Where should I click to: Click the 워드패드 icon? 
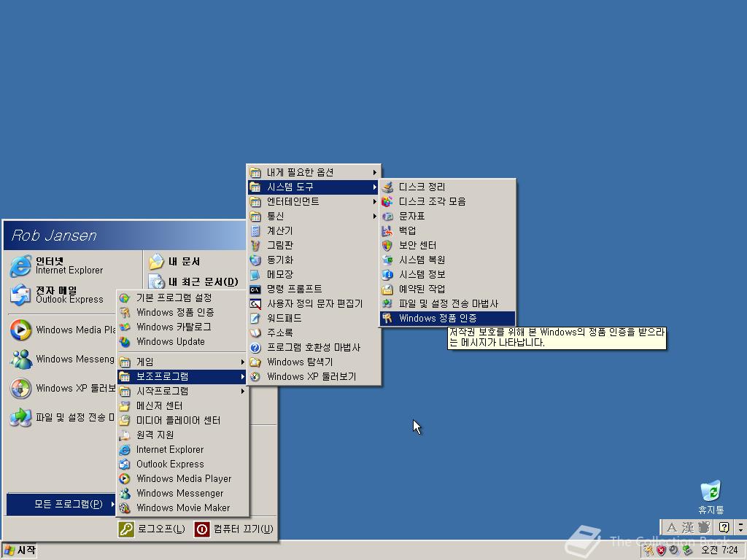click(x=255, y=318)
